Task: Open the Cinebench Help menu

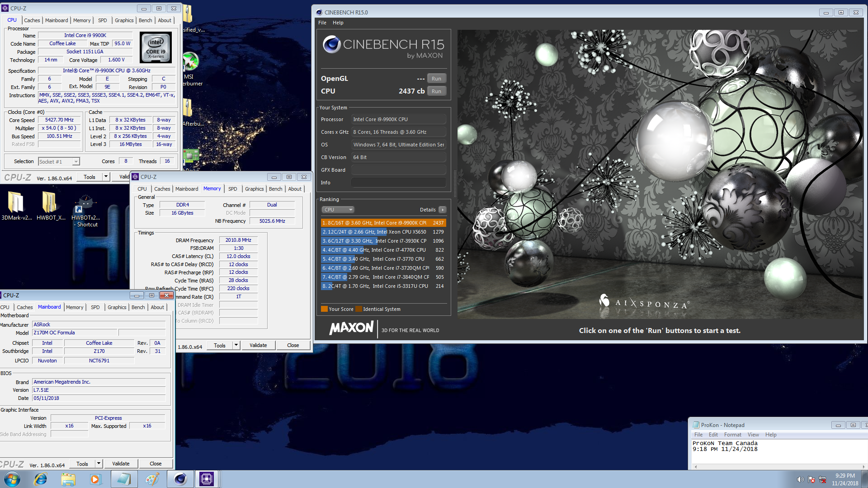Action: click(x=338, y=23)
